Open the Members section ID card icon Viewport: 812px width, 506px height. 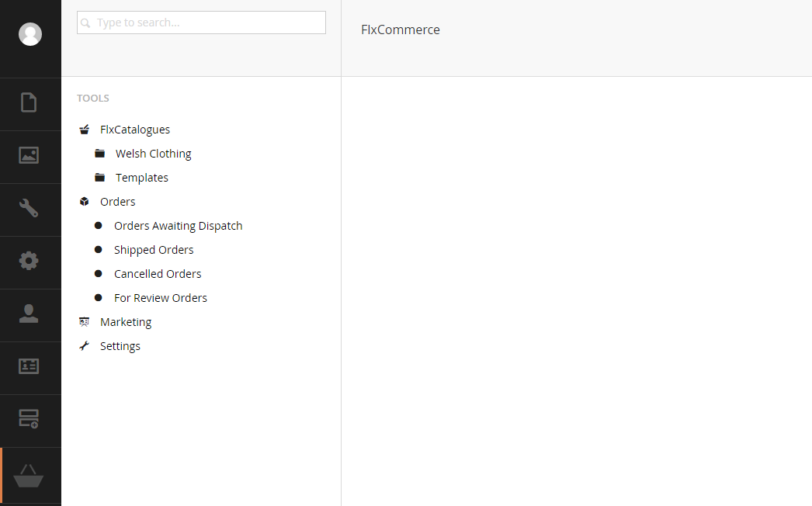(29, 366)
